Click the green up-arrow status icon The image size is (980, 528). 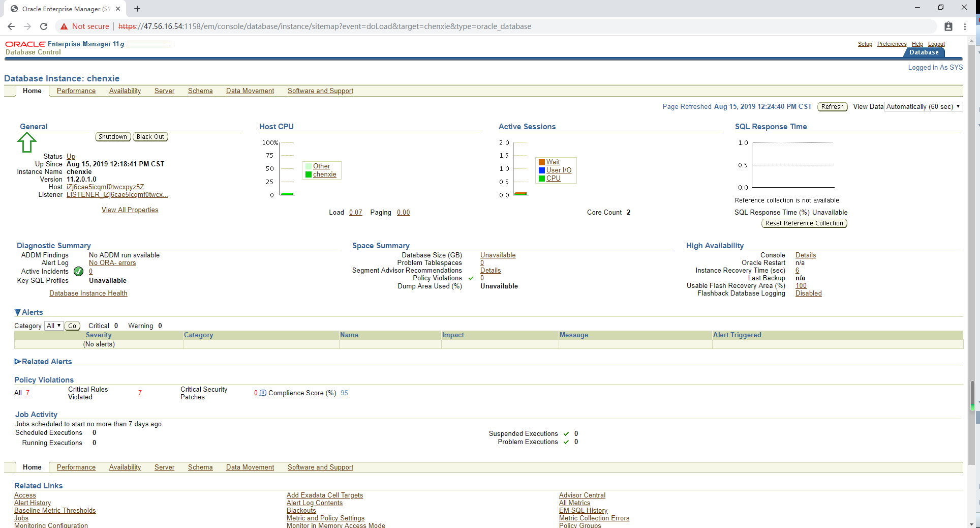(x=27, y=142)
